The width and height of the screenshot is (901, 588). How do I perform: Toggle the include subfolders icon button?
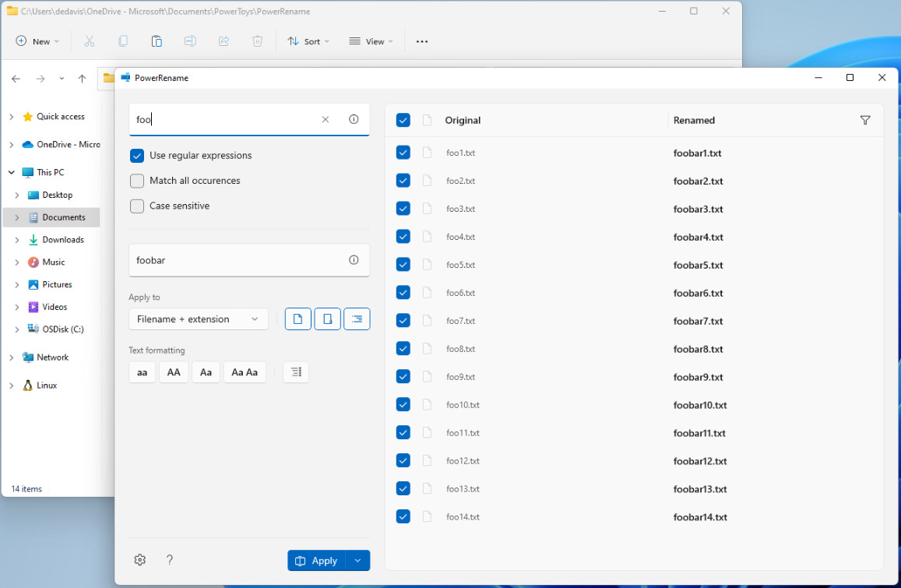(357, 319)
